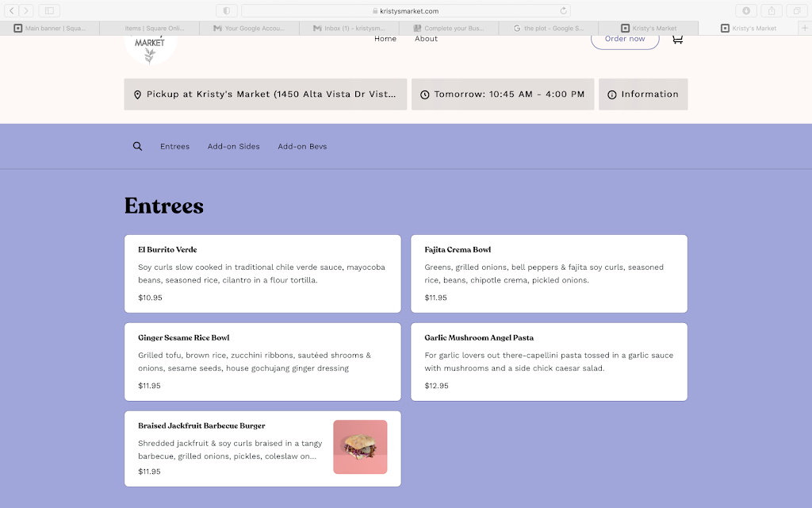Open a new browser tab
This screenshot has height=508, width=812.
point(805,28)
